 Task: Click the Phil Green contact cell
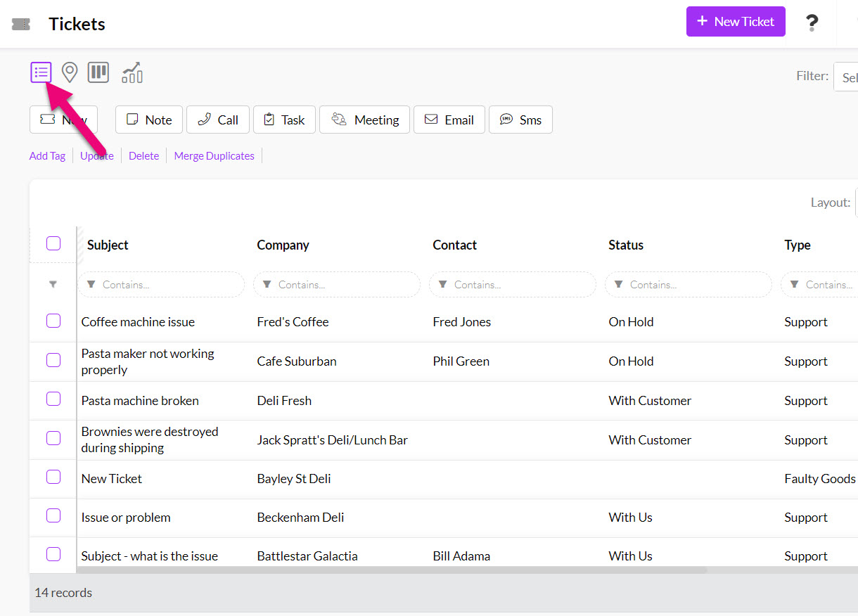[x=461, y=361]
